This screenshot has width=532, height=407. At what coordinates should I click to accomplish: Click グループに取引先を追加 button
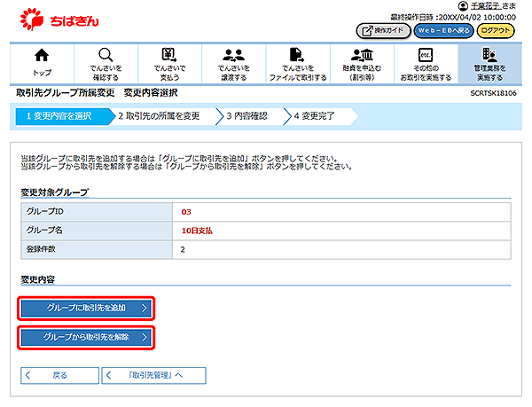point(86,308)
